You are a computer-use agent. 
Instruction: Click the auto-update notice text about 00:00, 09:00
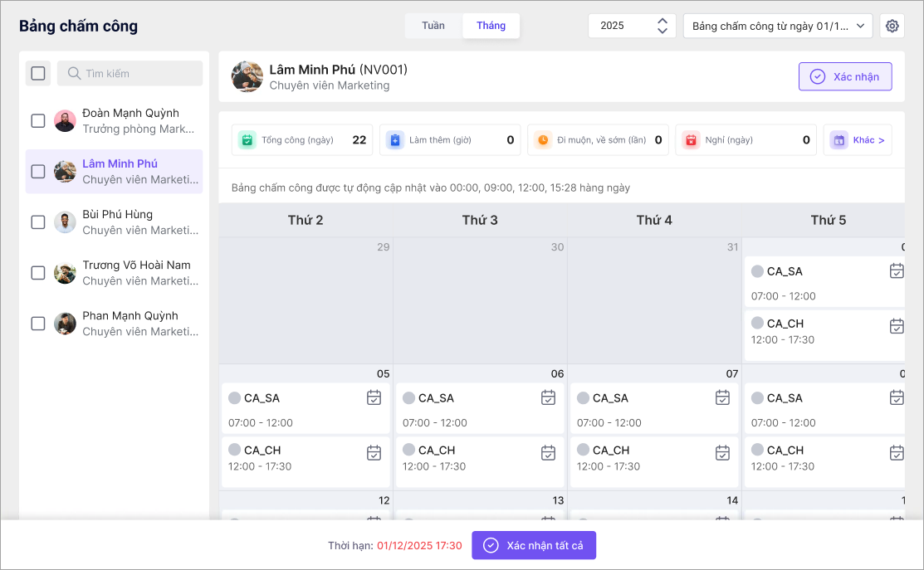point(430,188)
